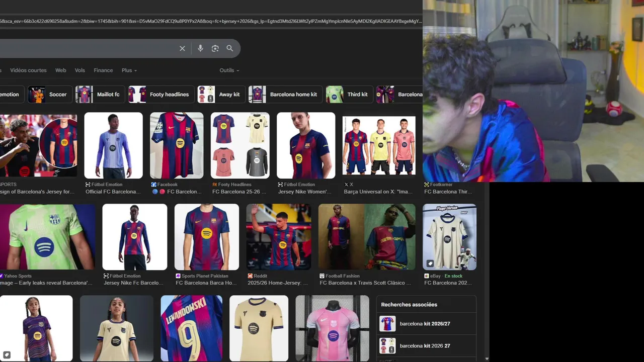Open the eBay white jersey image
The image size is (644, 362).
(449, 237)
